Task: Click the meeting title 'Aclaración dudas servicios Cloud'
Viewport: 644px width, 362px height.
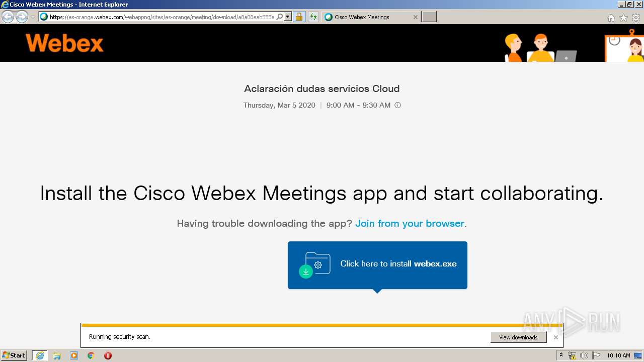Action: (x=322, y=88)
